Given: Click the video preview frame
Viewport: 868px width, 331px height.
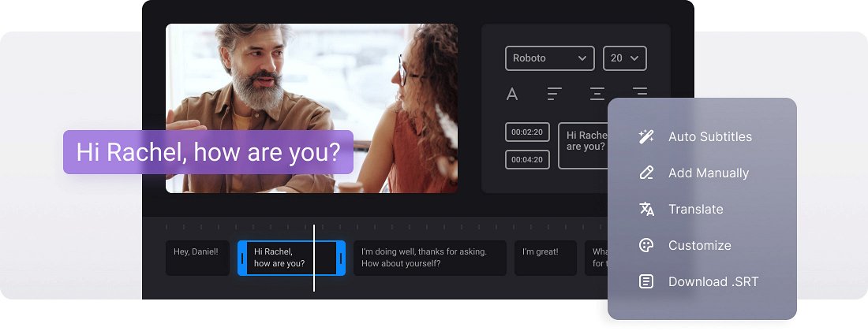Looking at the screenshot, I should 312,108.
